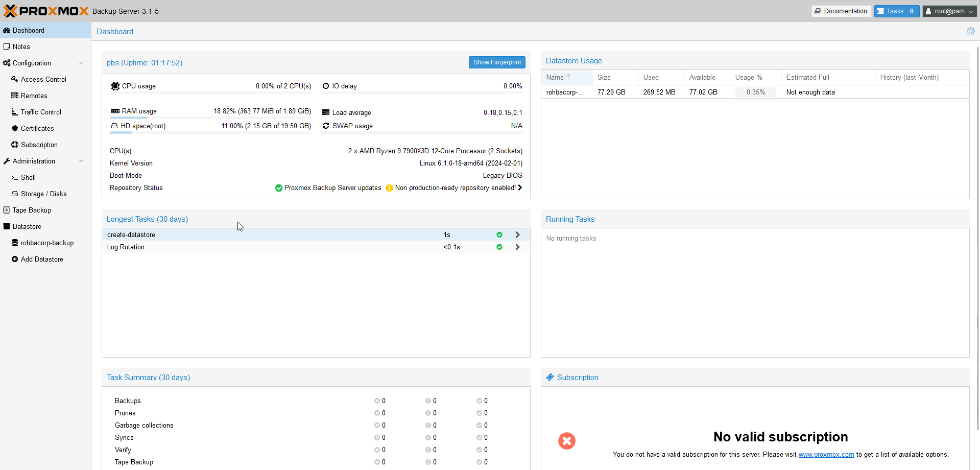This screenshot has height=470, width=980.
Task: Click the Traffic Control signal icon
Action: (15, 112)
